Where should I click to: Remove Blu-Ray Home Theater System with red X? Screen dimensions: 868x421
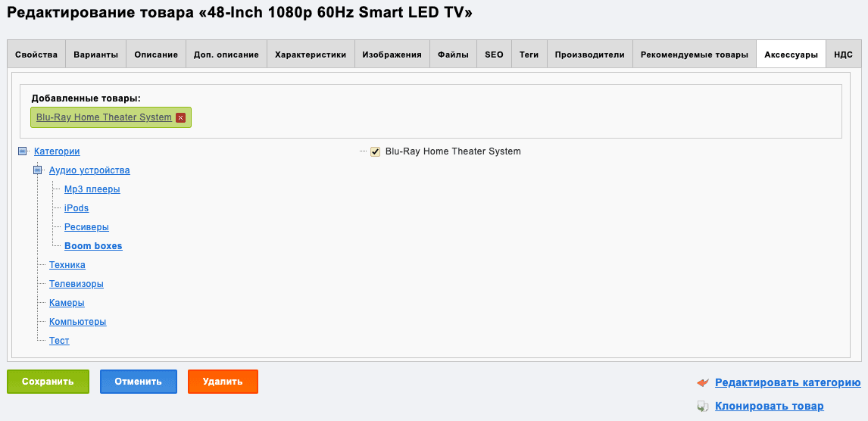point(180,118)
